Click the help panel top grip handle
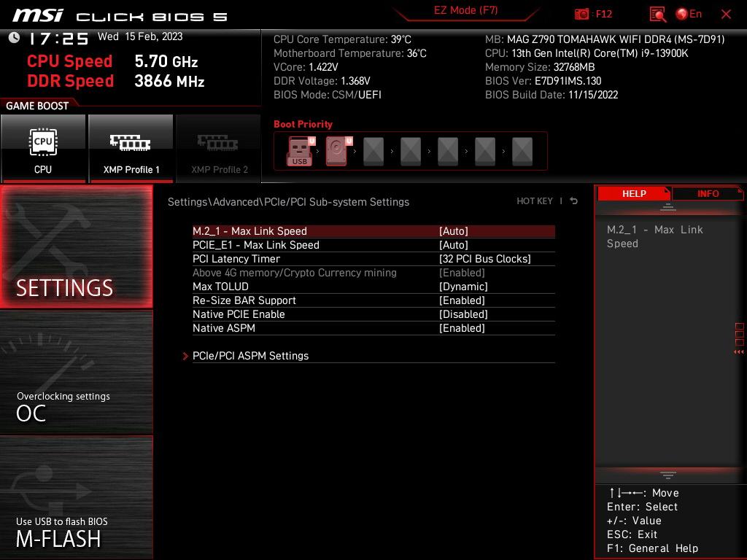Image resolution: width=747 pixels, height=560 pixels. click(x=668, y=206)
